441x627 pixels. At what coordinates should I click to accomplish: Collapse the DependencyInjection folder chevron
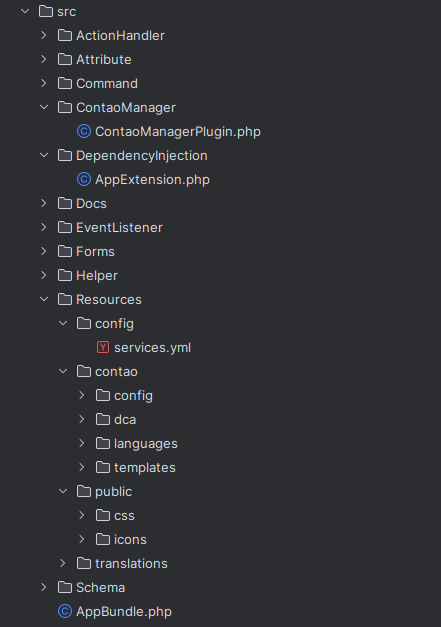(44, 155)
